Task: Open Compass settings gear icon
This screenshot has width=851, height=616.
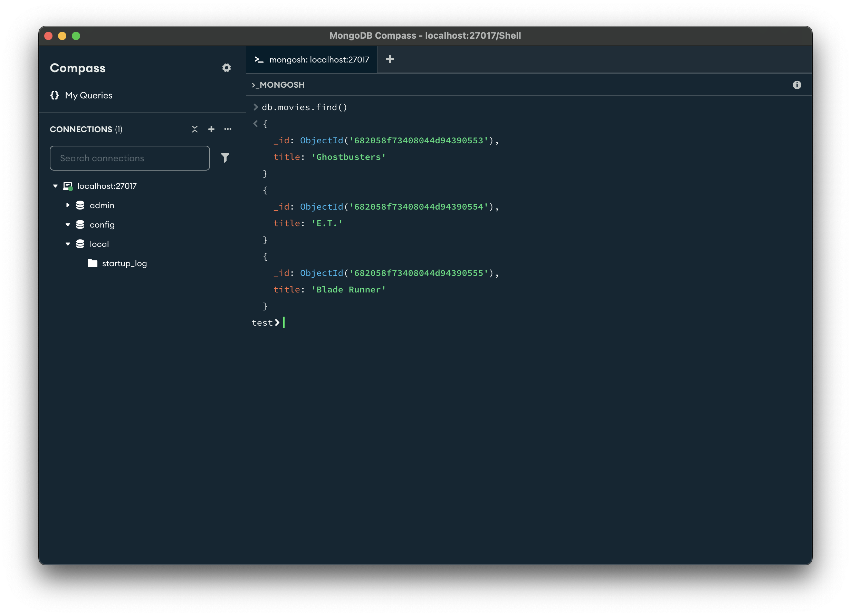Action: [x=226, y=68]
